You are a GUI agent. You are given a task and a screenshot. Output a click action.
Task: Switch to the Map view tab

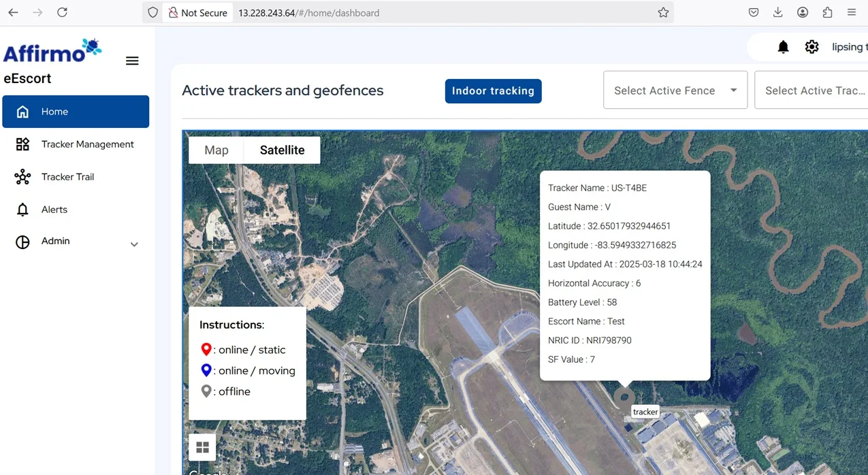(215, 150)
